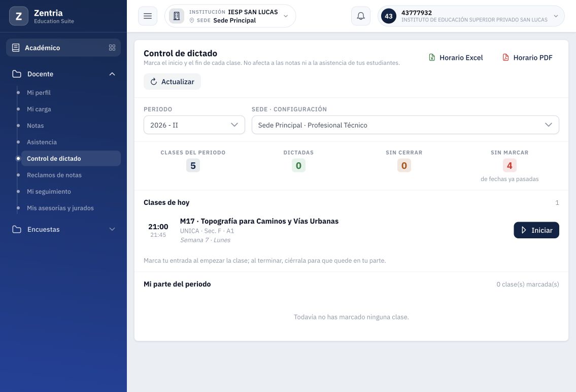Click the PDF file icon
The height and width of the screenshot is (392, 576).
click(506, 58)
